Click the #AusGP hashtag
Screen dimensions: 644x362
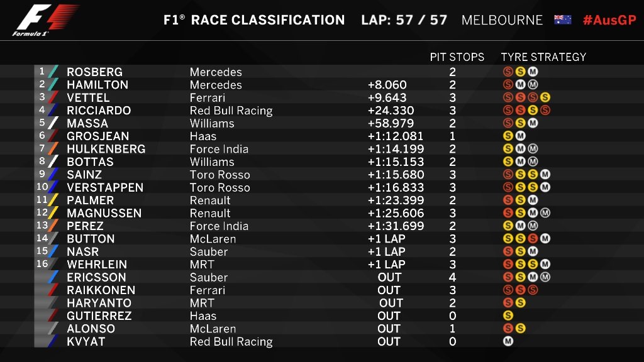pos(609,19)
